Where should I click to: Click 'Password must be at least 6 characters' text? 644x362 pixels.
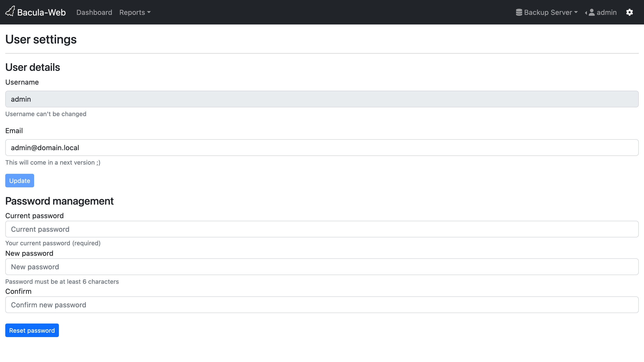click(62, 281)
